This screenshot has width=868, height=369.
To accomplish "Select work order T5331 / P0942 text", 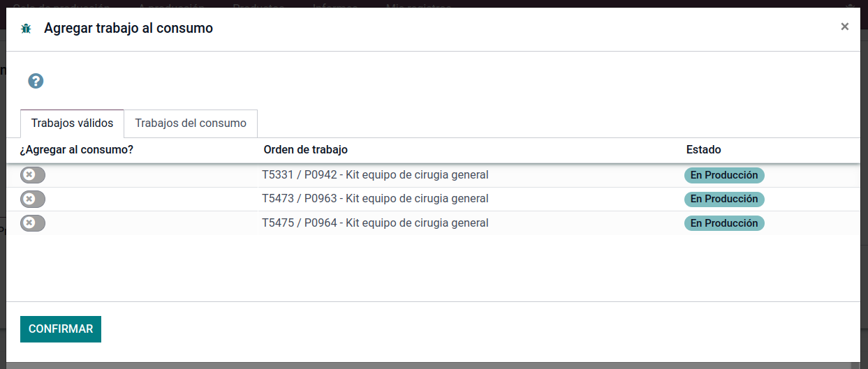I will [375, 175].
